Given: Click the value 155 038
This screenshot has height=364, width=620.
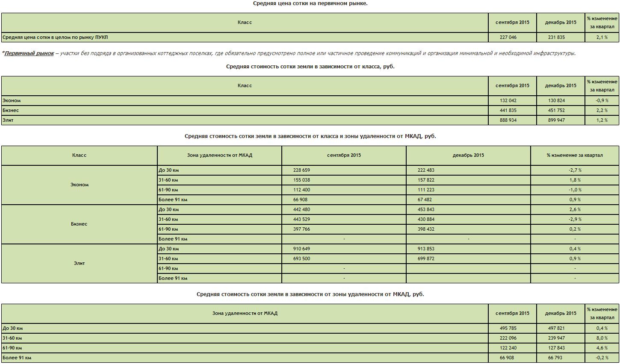Looking at the screenshot, I should (301, 180).
